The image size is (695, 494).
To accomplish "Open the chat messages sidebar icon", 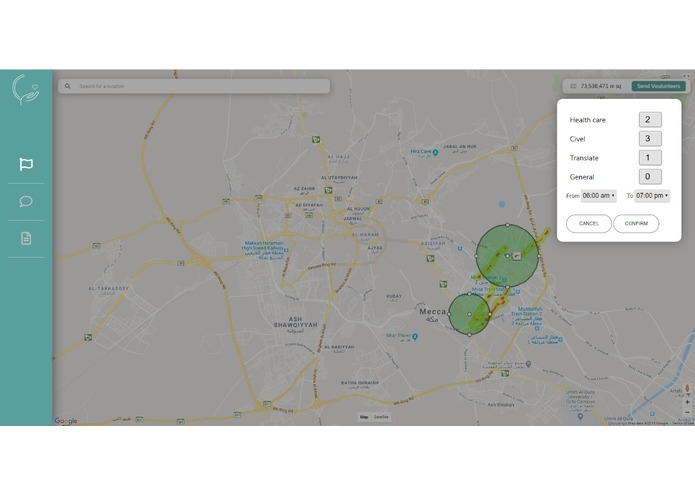I will click(26, 202).
